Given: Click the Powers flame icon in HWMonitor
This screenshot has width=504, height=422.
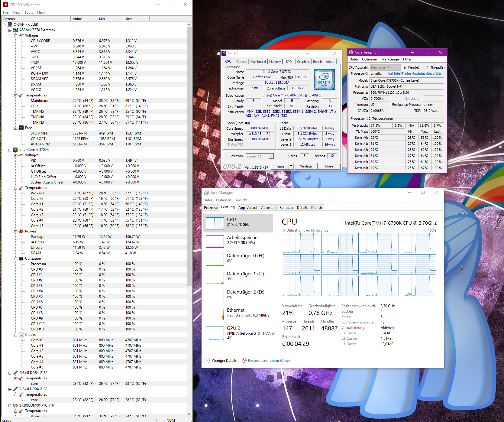Looking at the screenshot, I should coord(21,231).
